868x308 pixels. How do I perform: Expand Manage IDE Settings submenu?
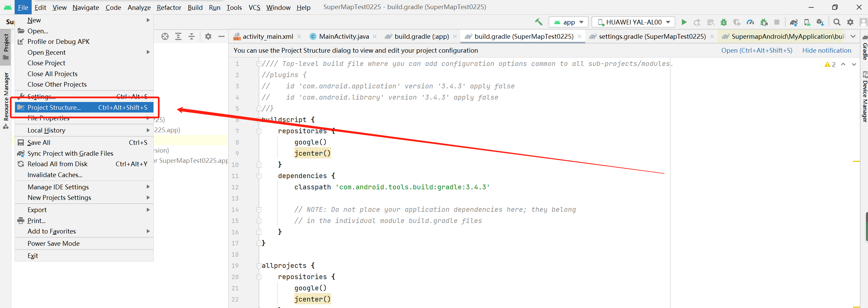pos(84,187)
